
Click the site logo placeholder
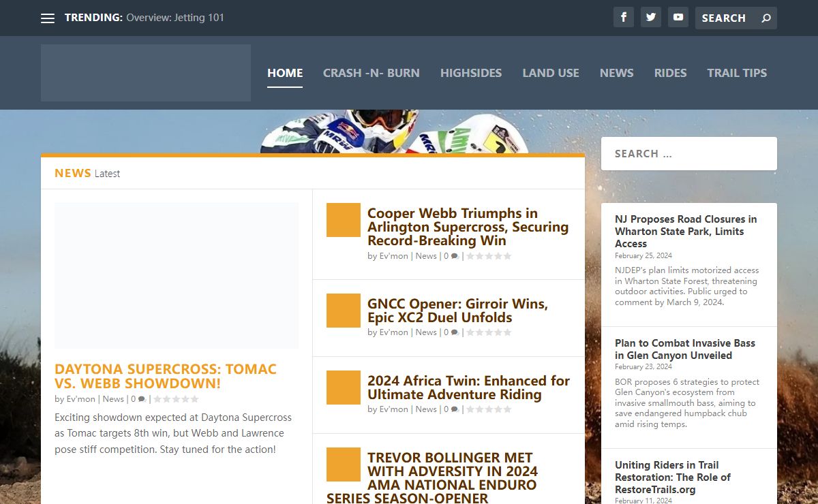(x=146, y=73)
